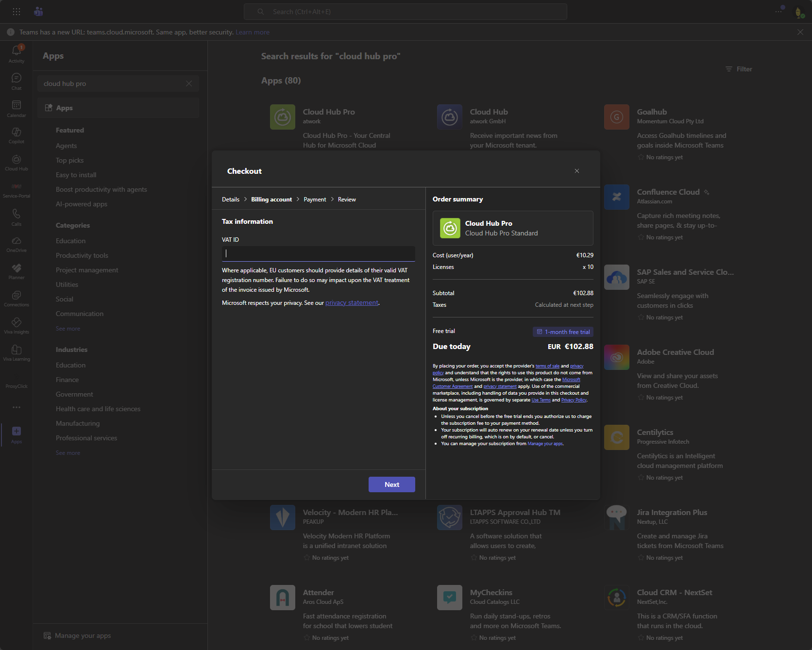Open the Velocity Modern HR Platform tile icon
This screenshot has width=812, height=650.
click(x=283, y=517)
